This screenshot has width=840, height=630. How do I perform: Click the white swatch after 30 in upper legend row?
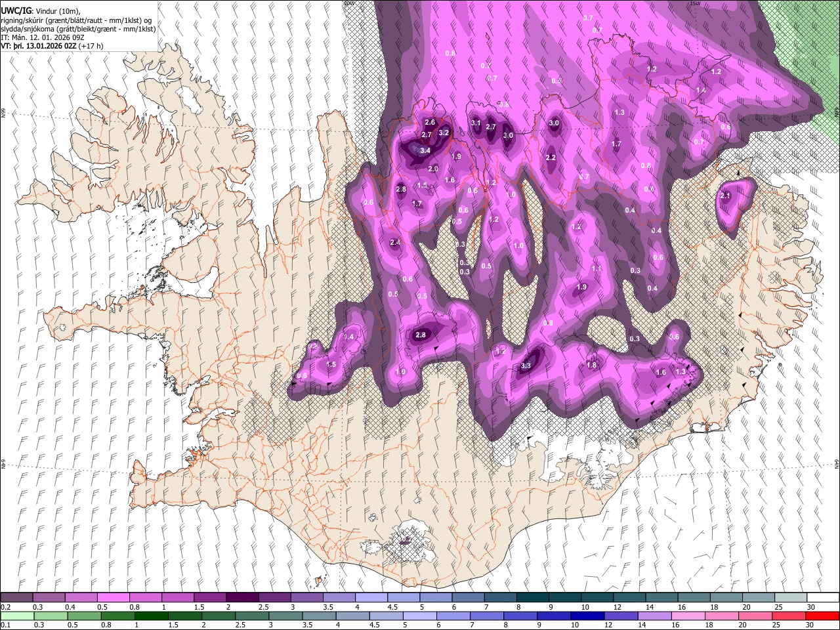(822, 598)
